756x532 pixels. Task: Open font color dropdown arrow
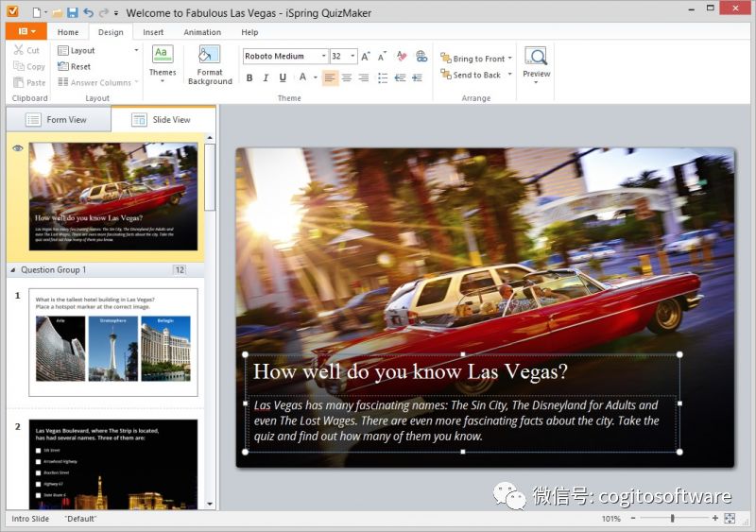[x=316, y=77]
